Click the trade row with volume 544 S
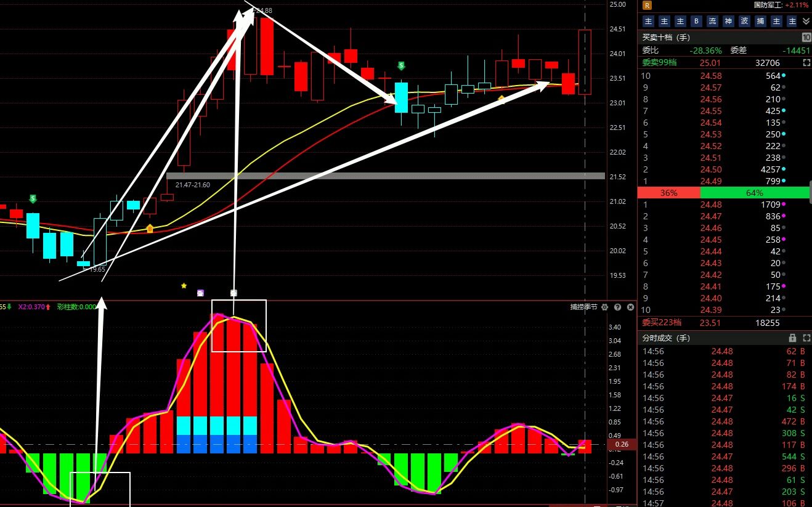Screen dimensions: 812x507 (x=725, y=456)
